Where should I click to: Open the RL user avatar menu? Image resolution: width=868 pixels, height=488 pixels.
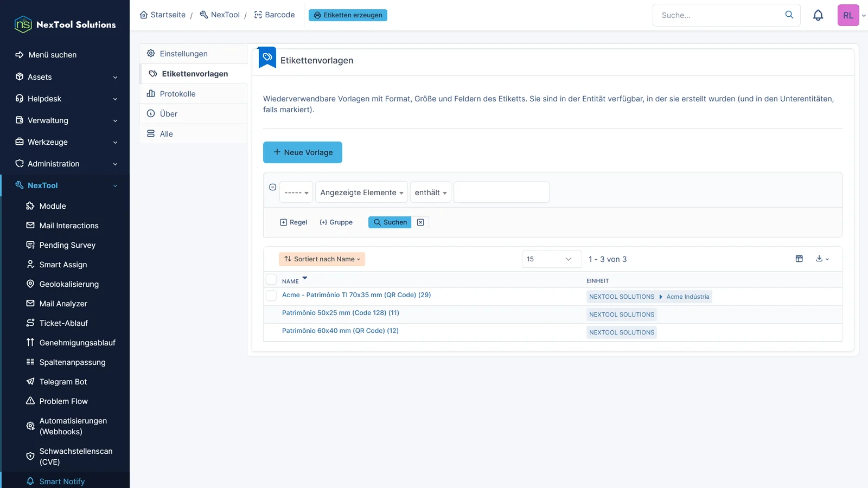(848, 15)
